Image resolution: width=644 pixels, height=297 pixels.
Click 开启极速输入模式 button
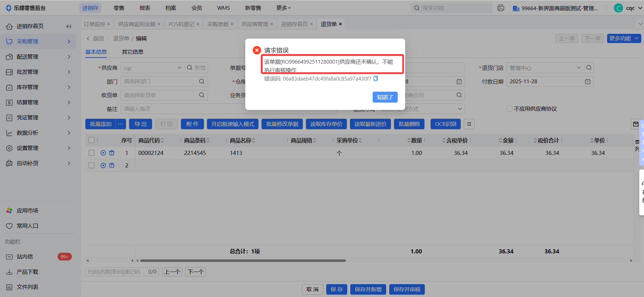pyautogui.click(x=233, y=124)
